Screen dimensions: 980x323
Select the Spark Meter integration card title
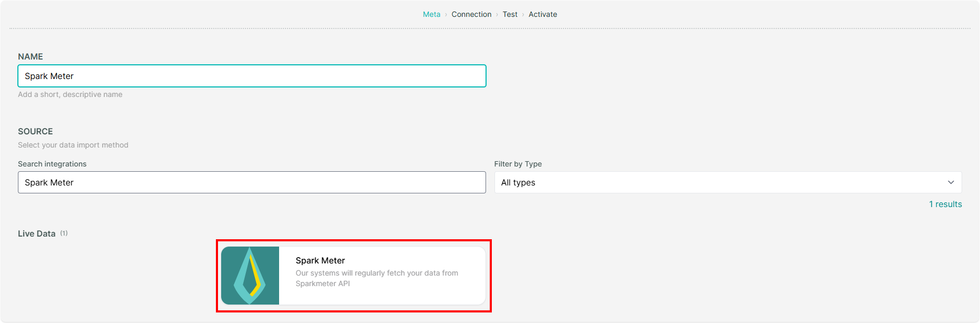click(320, 260)
